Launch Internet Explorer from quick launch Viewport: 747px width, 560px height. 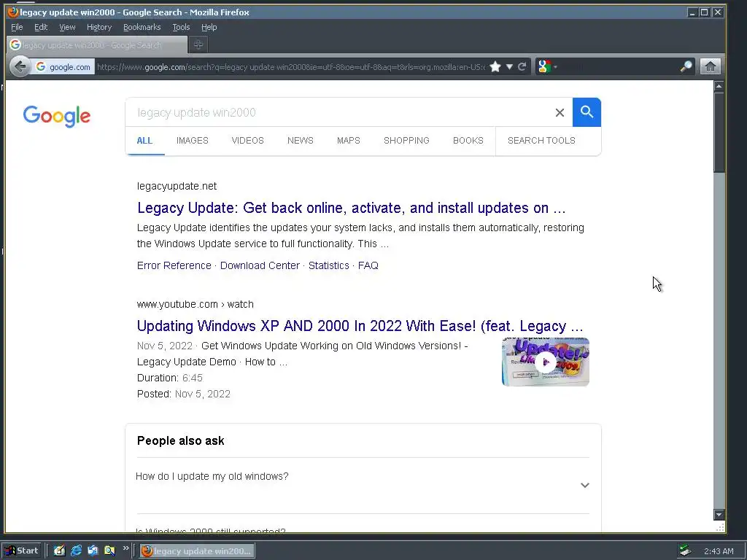coord(76,551)
